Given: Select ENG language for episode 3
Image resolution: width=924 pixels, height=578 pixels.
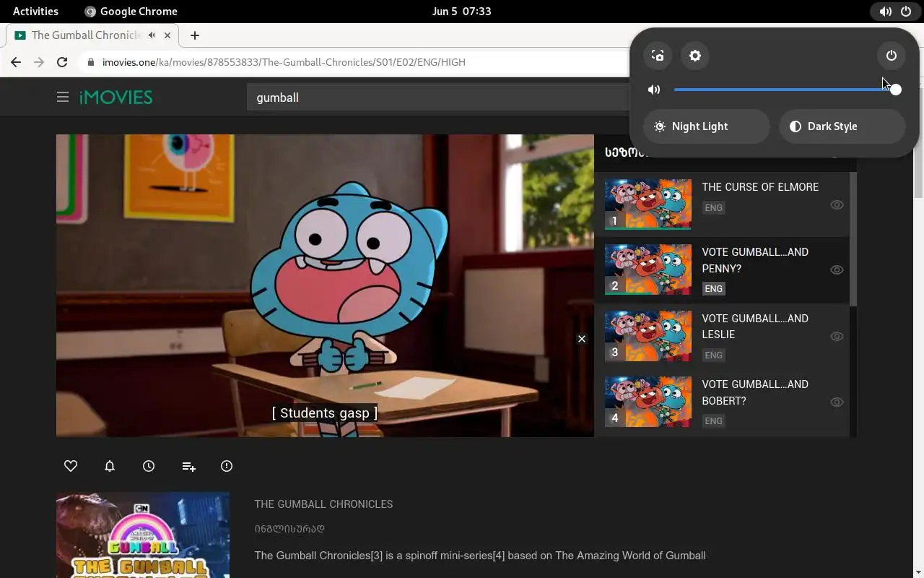Looking at the screenshot, I should pos(713,355).
